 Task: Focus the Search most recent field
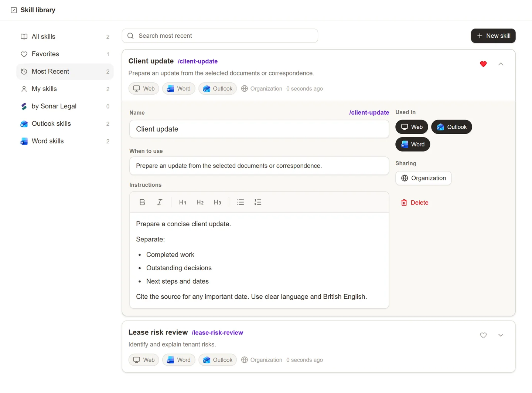(x=220, y=36)
